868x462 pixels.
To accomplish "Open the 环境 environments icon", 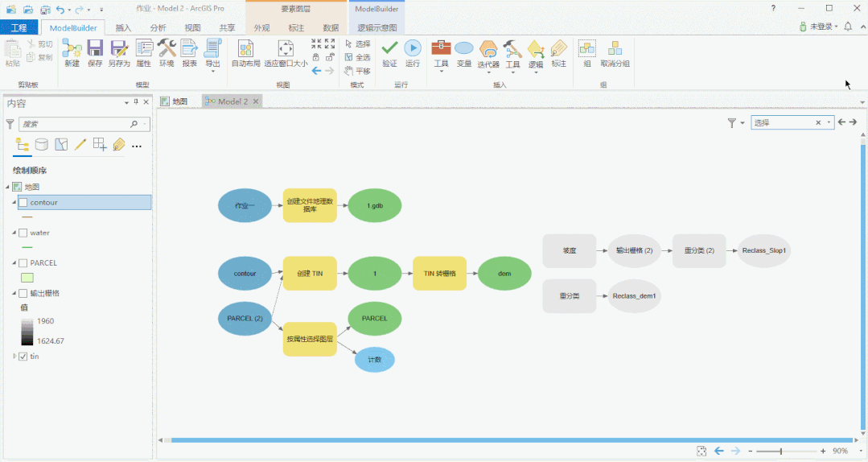I will [167, 49].
